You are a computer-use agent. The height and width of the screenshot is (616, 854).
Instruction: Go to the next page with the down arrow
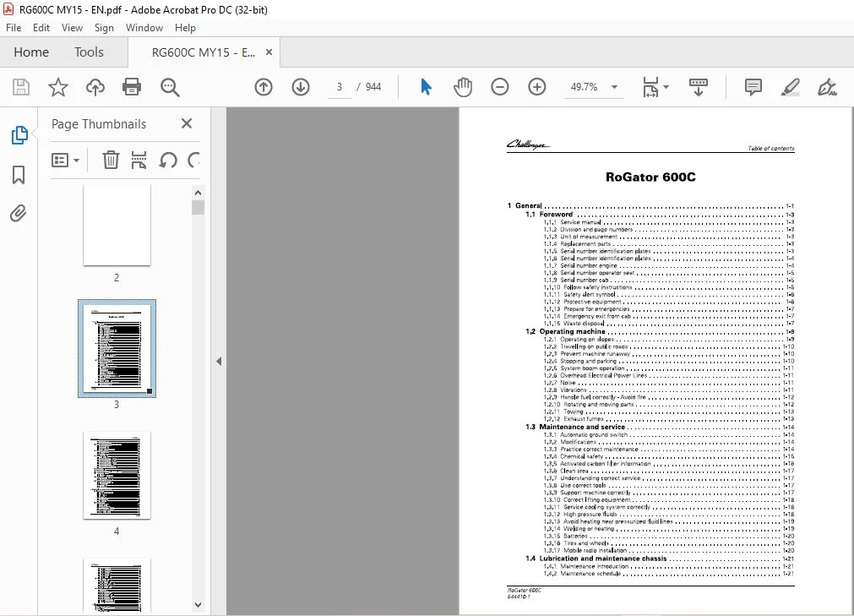pos(301,87)
